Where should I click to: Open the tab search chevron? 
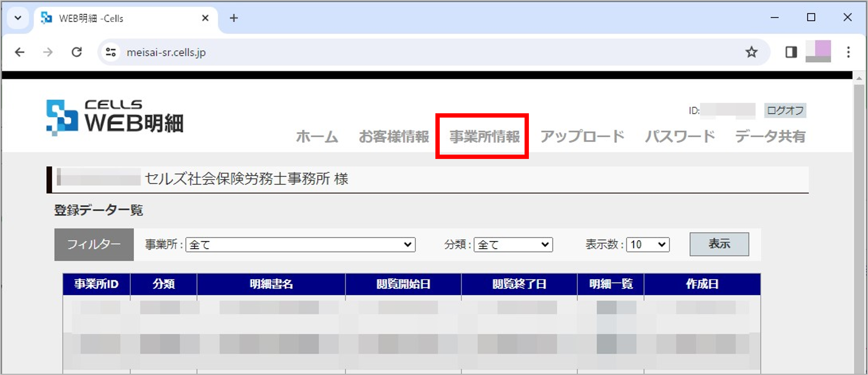coord(18,18)
